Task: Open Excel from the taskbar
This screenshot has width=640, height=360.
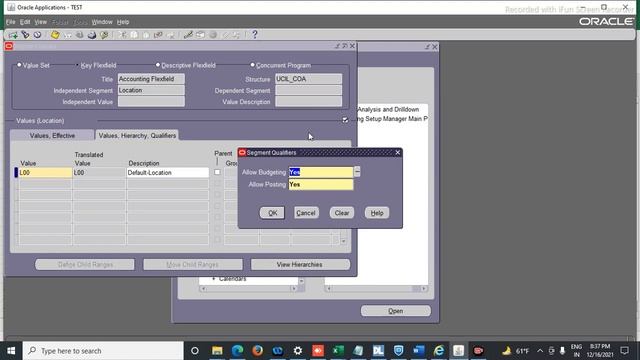Action: coord(338,351)
